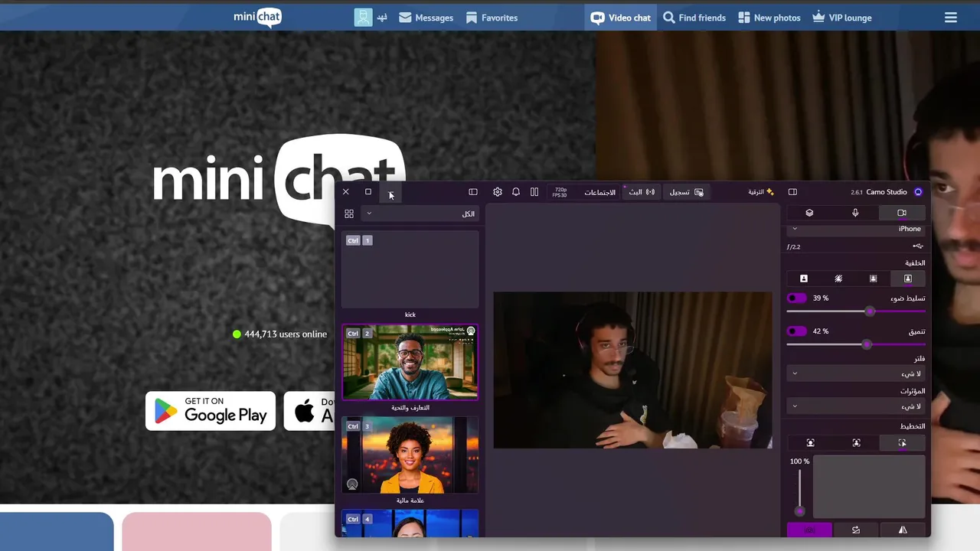
Task: Rotate the camera image
Action: 856,530
